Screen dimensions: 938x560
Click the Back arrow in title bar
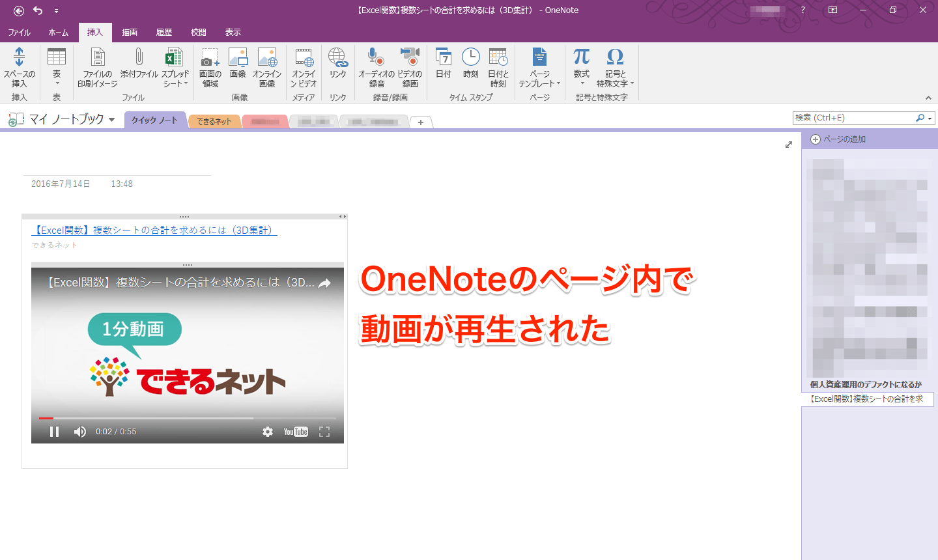18,10
